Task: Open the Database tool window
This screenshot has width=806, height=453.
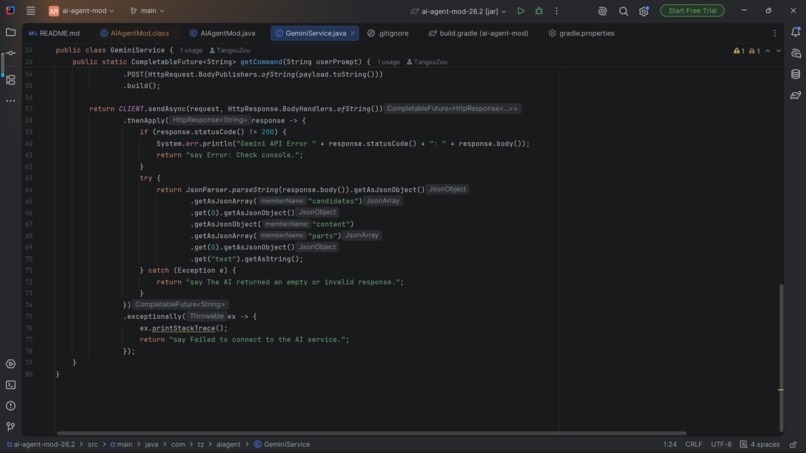Action: click(x=796, y=75)
